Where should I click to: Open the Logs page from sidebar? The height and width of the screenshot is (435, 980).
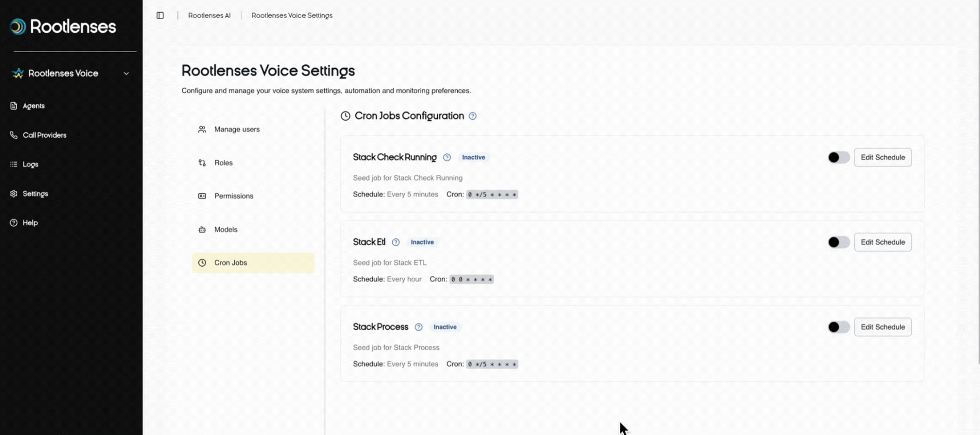tap(30, 165)
